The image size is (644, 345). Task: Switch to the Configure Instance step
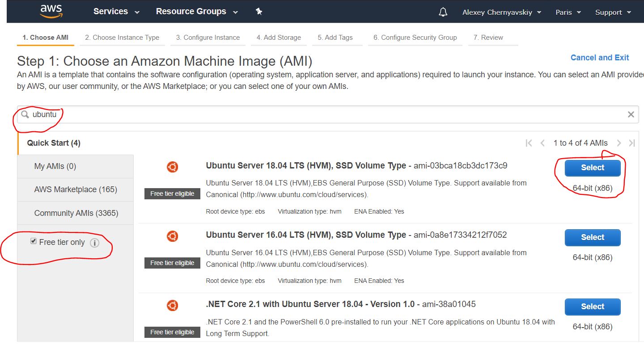[208, 38]
